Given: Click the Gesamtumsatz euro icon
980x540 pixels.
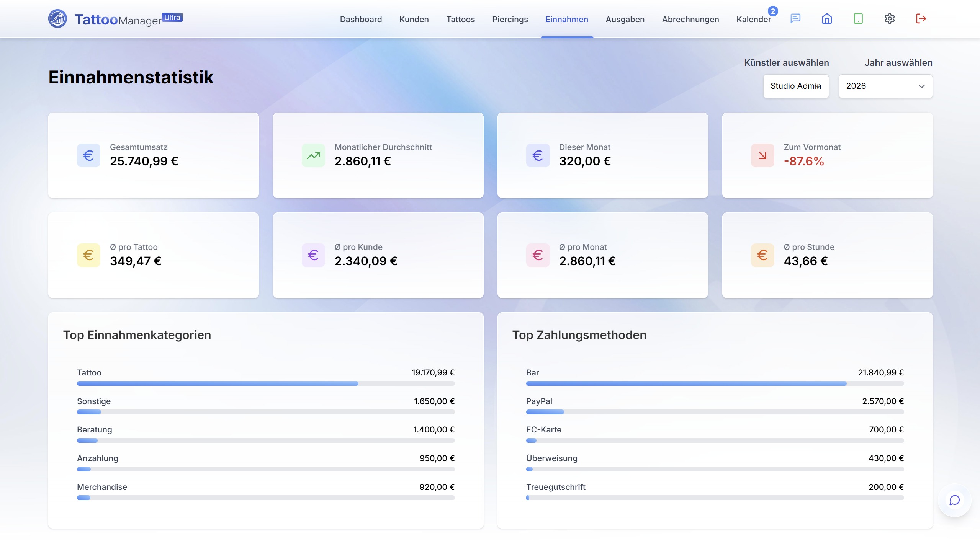Looking at the screenshot, I should [x=88, y=155].
